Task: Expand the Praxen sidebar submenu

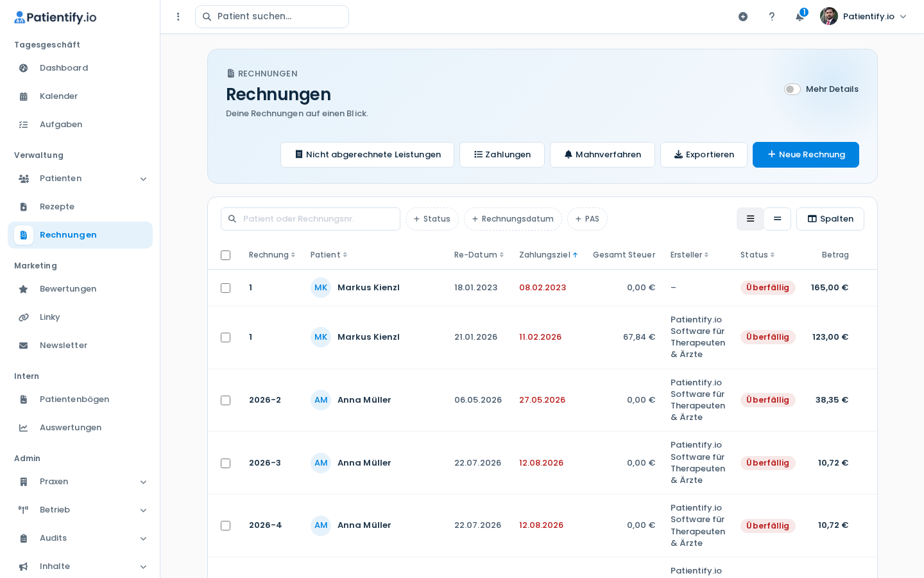Action: [143, 482]
